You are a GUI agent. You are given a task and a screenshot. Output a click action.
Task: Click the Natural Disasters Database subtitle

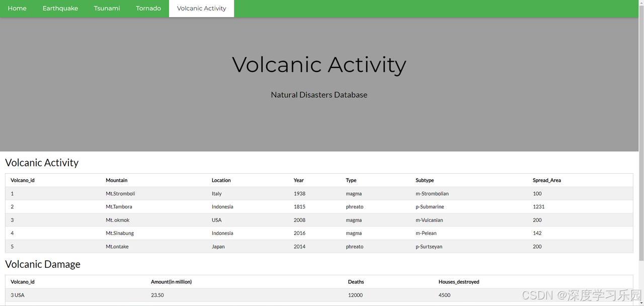click(x=319, y=95)
